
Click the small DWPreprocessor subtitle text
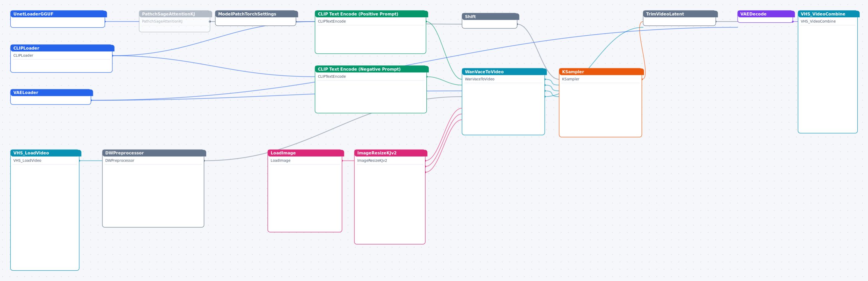(120, 161)
